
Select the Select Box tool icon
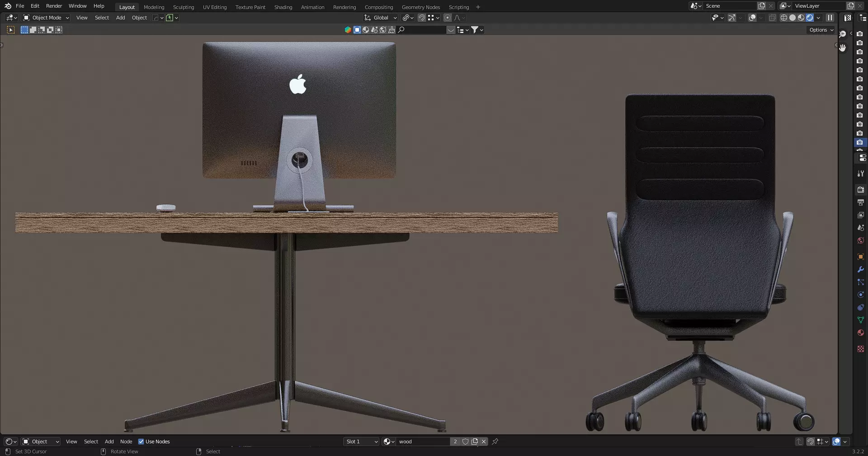coord(11,30)
